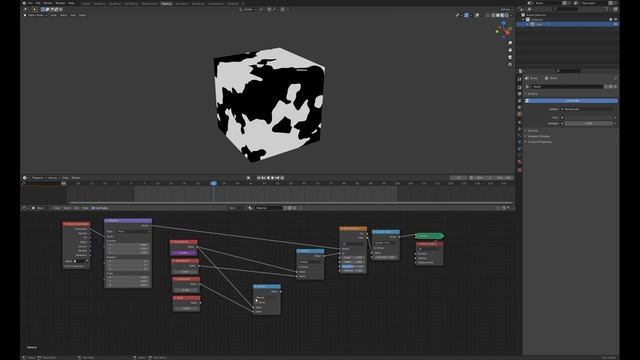This screenshot has height=360, width=640.
Task: Open the Render properties tab icon
Action: (x=520, y=87)
